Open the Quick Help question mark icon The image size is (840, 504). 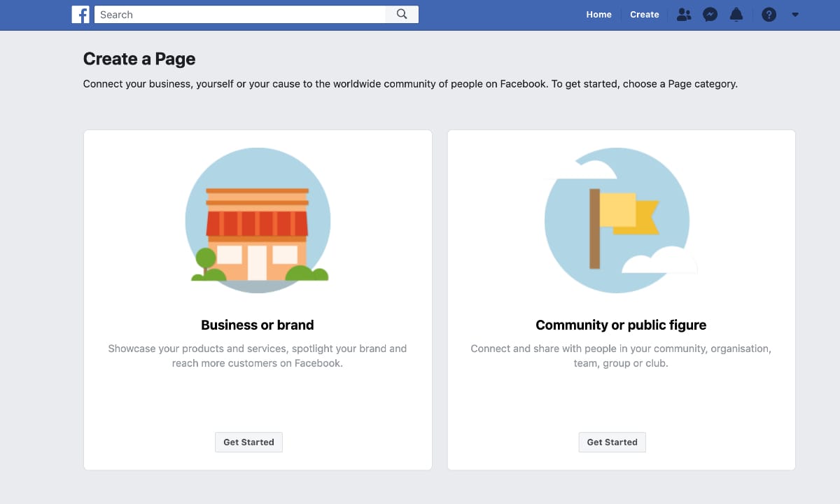coord(769,14)
